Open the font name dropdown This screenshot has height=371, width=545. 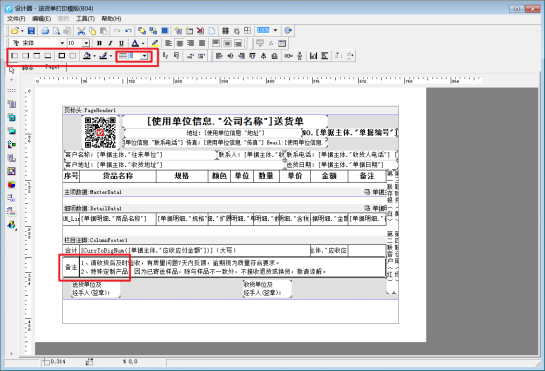click(62, 43)
